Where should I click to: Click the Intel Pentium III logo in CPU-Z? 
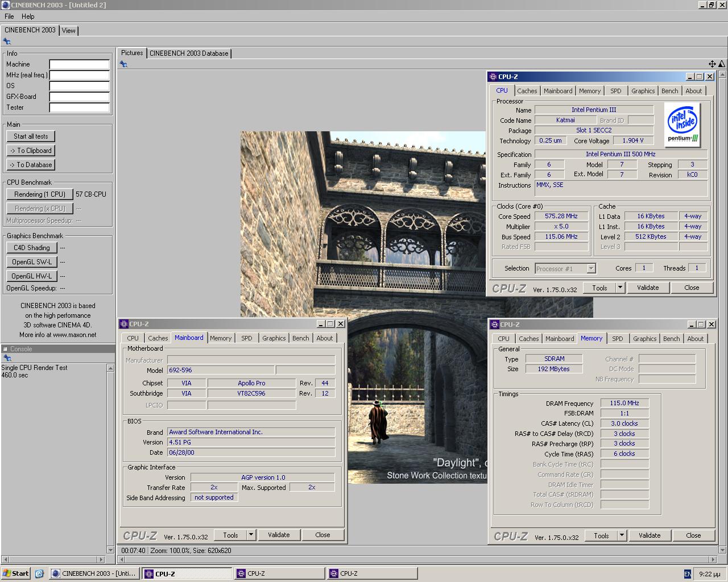point(682,125)
